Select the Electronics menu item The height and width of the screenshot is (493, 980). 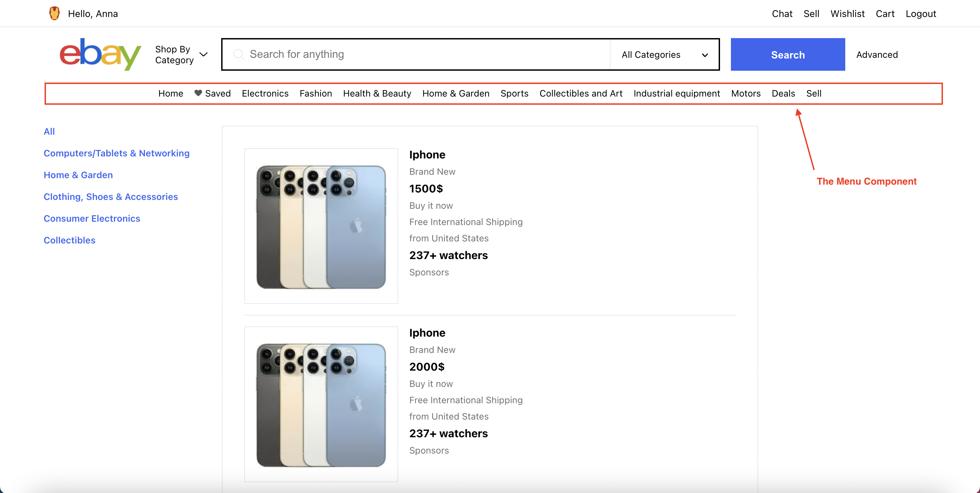[265, 93]
